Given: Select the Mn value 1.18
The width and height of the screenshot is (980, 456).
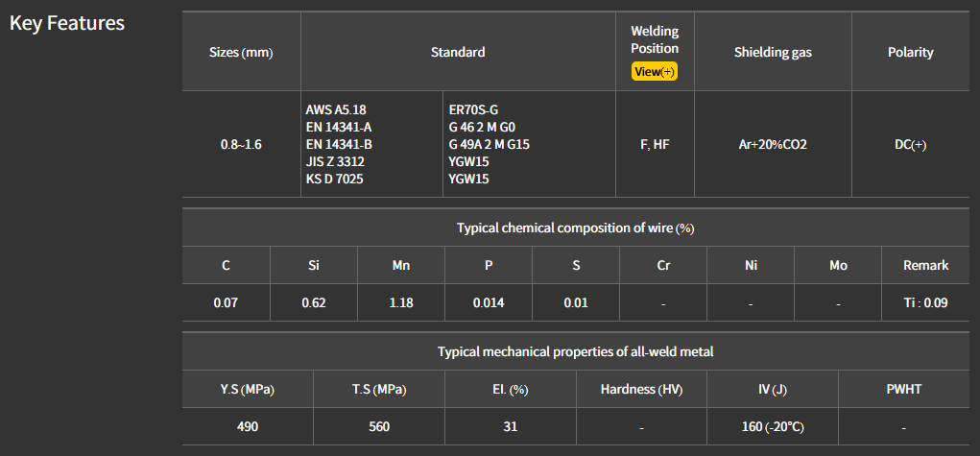Looking at the screenshot, I should 401,302.
